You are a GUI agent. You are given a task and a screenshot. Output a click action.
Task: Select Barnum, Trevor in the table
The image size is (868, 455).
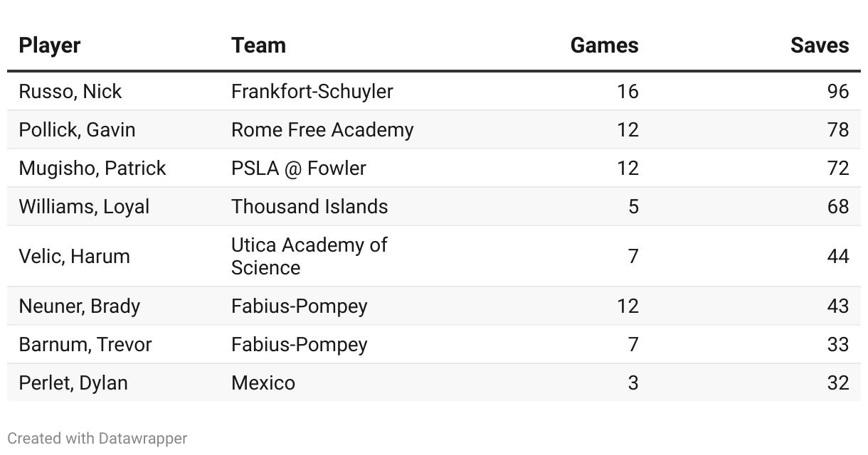point(85,345)
